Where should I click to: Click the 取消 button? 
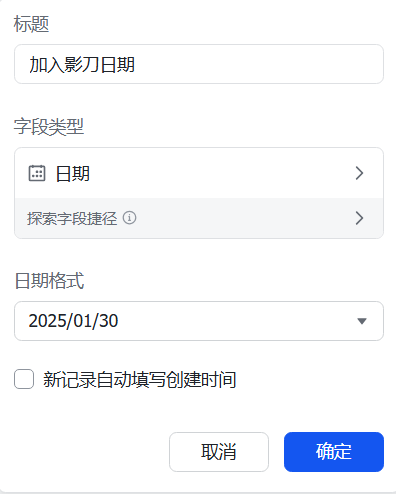click(219, 452)
